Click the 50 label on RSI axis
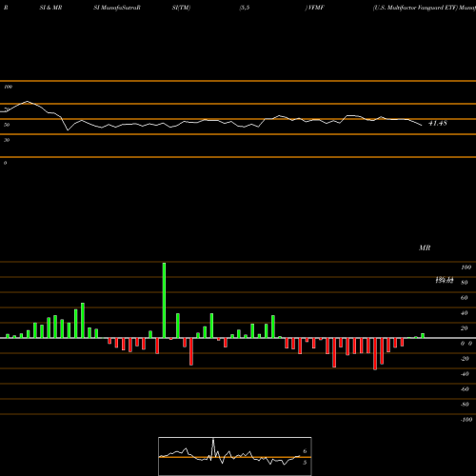This screenshot has height=476, width=476. tap(7, 125)
